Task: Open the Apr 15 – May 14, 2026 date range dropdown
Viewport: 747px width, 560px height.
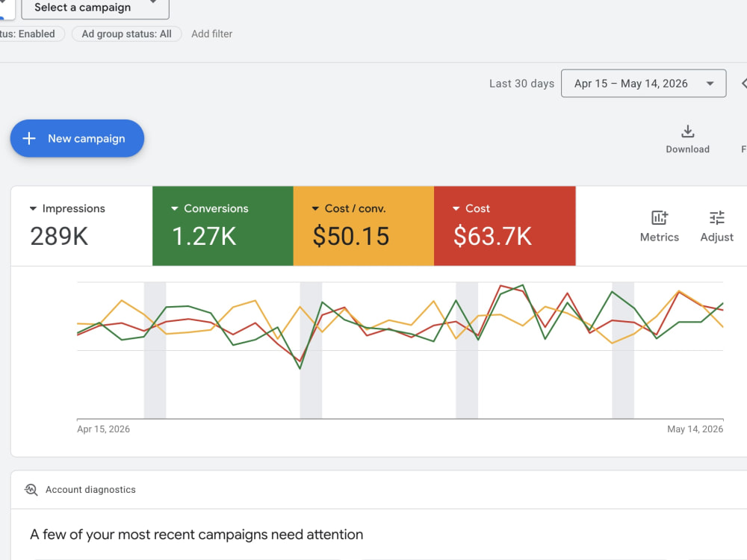Action: pos(644,84)
